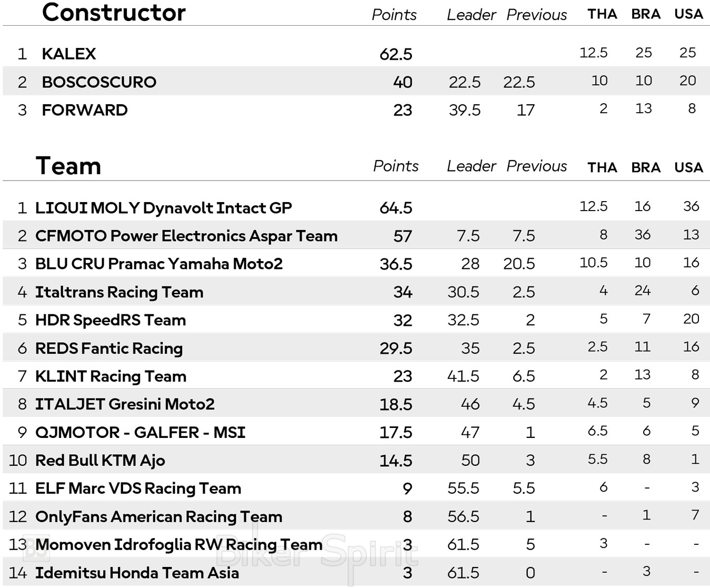The height and width of the screenshot is (588, 710).
Task: Click Idemitsu Honda Team Asia name
Action: 137,573
